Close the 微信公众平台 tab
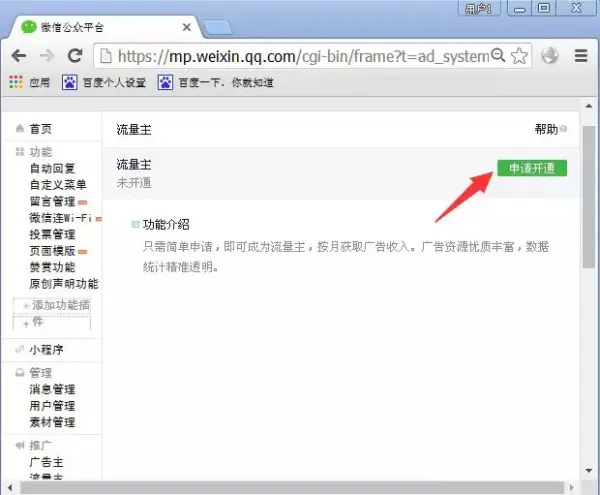 (x=187, y=27)
